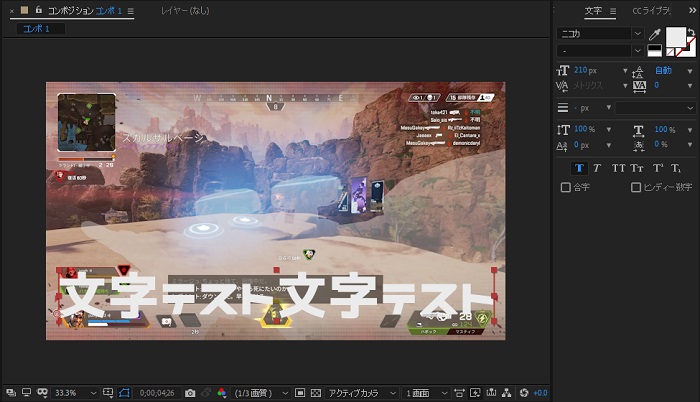Swap the fill and stroke colors
700x402 pixels.
pyautogui.click(x=692, y=32)
